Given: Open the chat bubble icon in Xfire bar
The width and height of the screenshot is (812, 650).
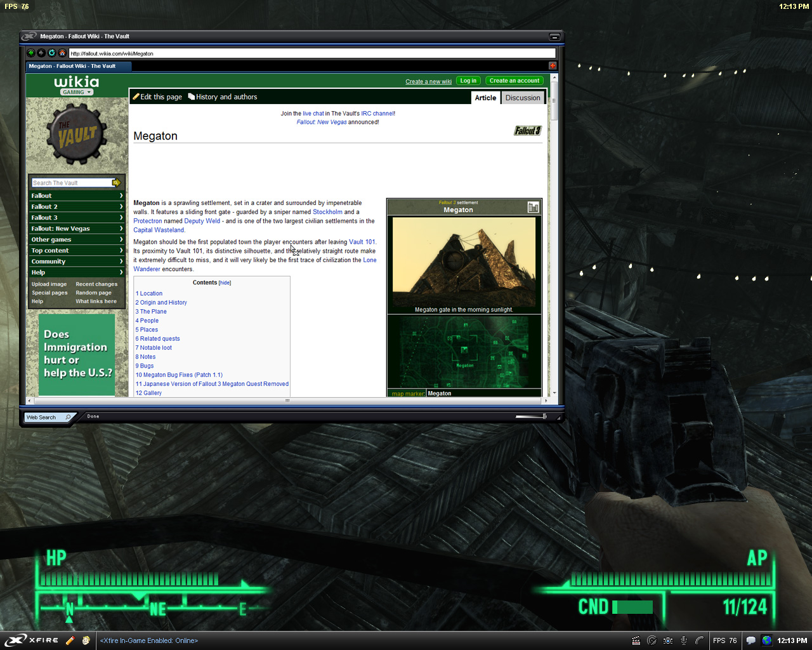Looking at the screenshot, I should tap(751, 640).
